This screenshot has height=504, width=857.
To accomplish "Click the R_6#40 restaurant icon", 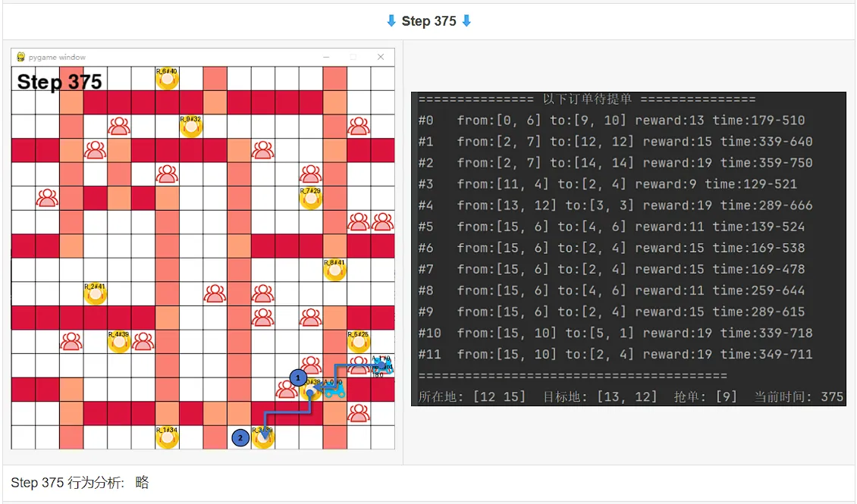I will [x=168, y=79].
